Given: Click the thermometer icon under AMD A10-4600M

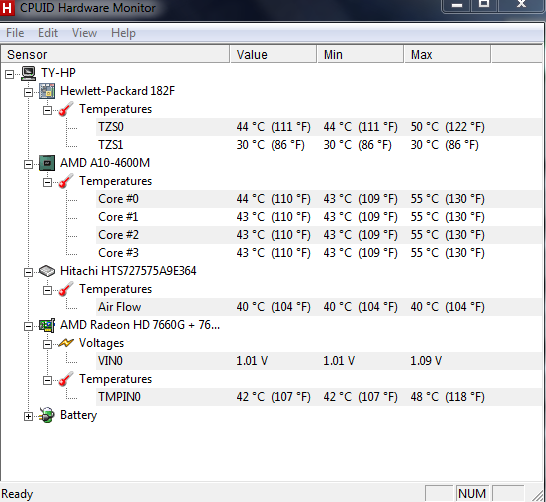Looking at the screenshot, I should [x=66, y=181].
